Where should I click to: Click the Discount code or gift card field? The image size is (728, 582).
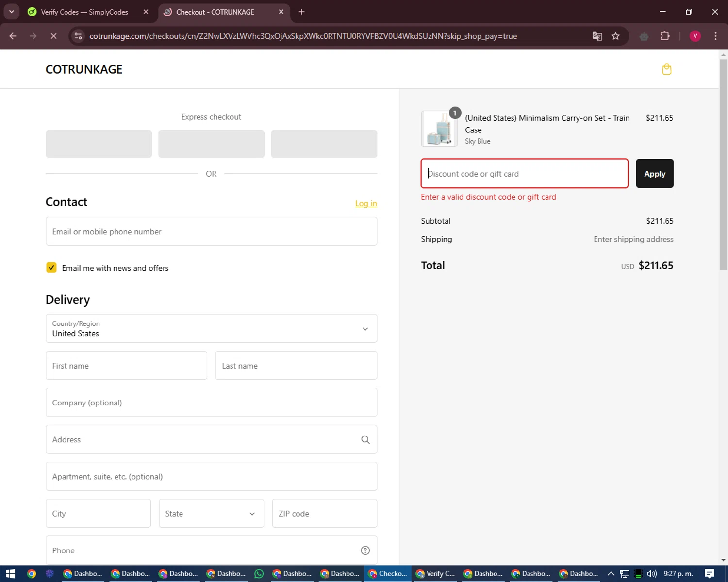[x=524, y=174]
